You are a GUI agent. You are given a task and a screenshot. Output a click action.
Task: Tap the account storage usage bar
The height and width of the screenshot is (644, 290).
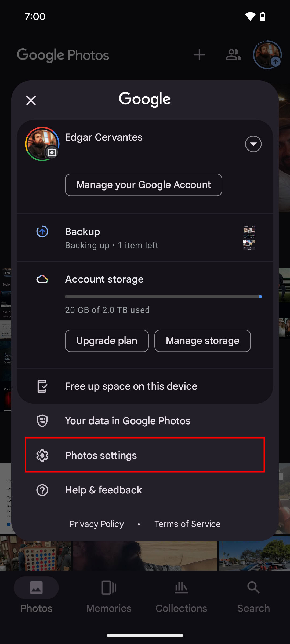163,297
